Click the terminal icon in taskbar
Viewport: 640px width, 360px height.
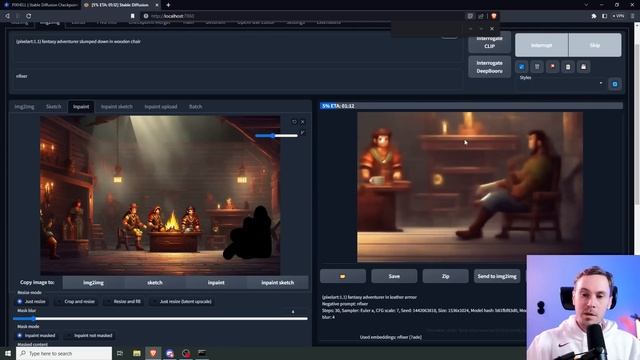pos(202,353)
